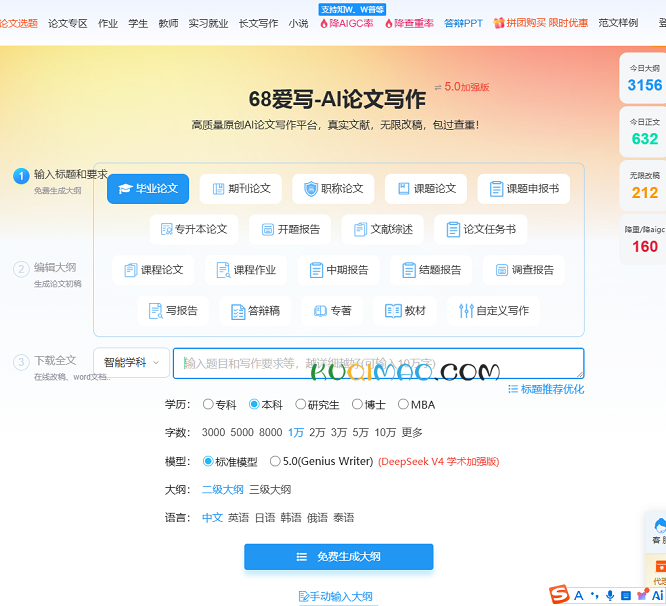Click the 专著 book icon

coord(320,311)
